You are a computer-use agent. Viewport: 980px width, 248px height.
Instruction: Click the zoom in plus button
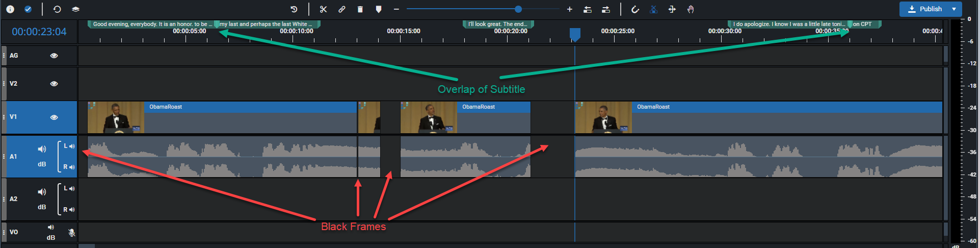[569, 9]
